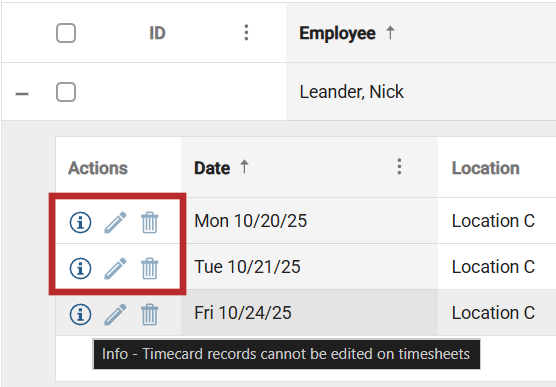Screen dimensions: 556x387
Task: Open the Date column three-dot menu
Action: click(x=399, y=166)
